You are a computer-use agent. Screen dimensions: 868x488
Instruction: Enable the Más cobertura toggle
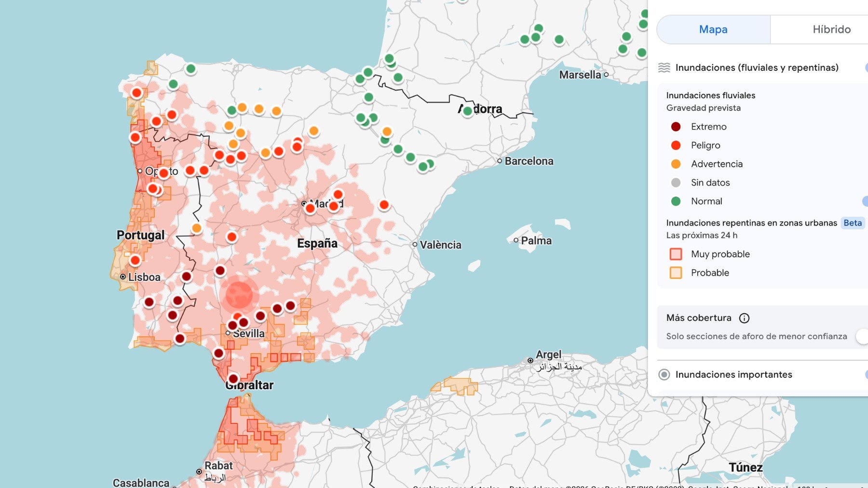click(863, 336)
